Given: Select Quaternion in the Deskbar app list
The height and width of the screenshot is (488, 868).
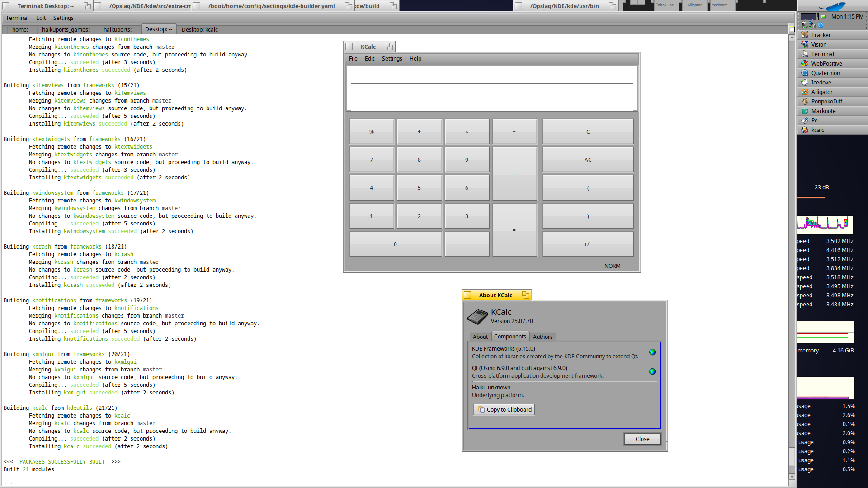Looking at the screenshot, I should 825,73.
